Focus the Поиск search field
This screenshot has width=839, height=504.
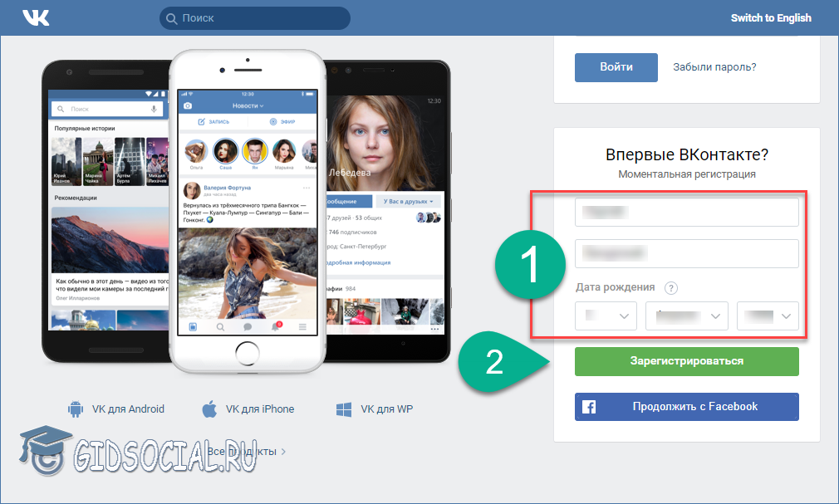tap(255, 18)
